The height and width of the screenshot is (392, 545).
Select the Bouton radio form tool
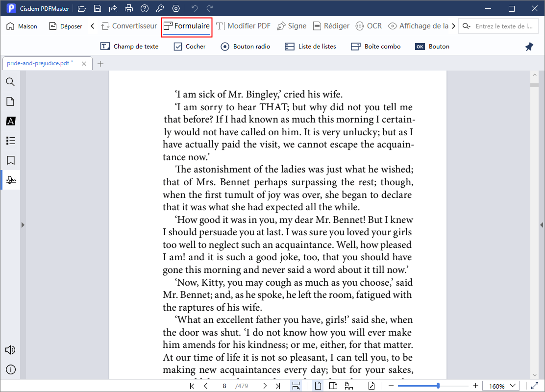[x=245, y=47]
